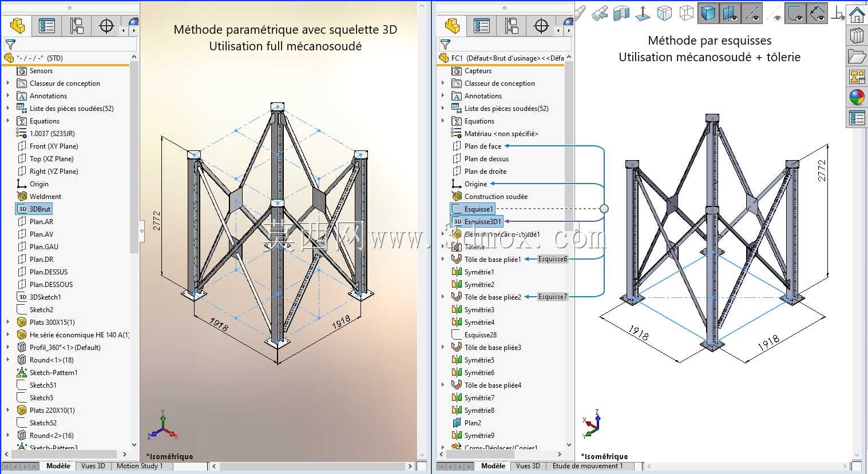Image resolution: width=868 pixels, height=474 pixels.
Task: Toggle temporary axes visibility eye button
Action: [x=774, y=13]
